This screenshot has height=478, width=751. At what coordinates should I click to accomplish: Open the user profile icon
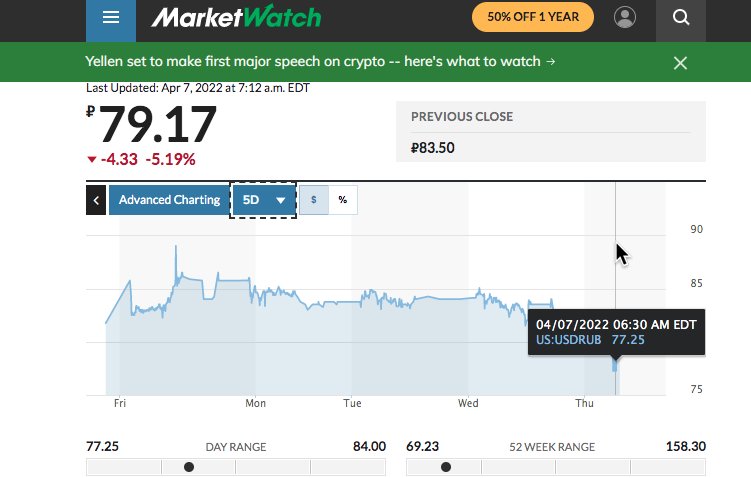pyautogui.click(x=625, y=17)
